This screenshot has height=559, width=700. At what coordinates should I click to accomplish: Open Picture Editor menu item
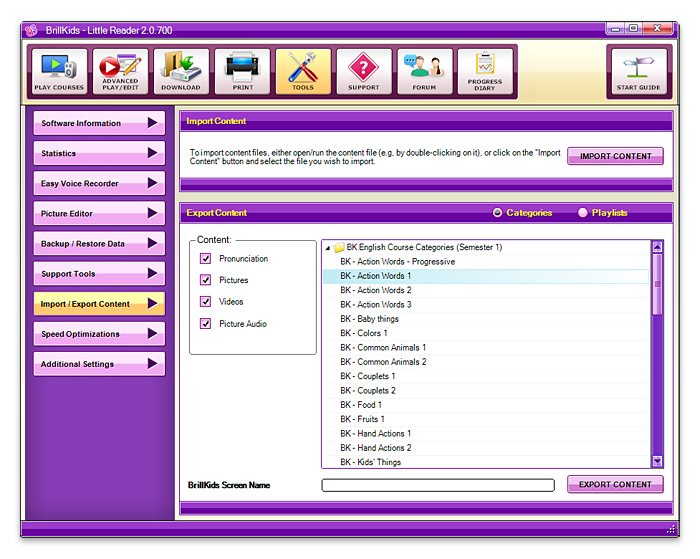pos(99,213)
